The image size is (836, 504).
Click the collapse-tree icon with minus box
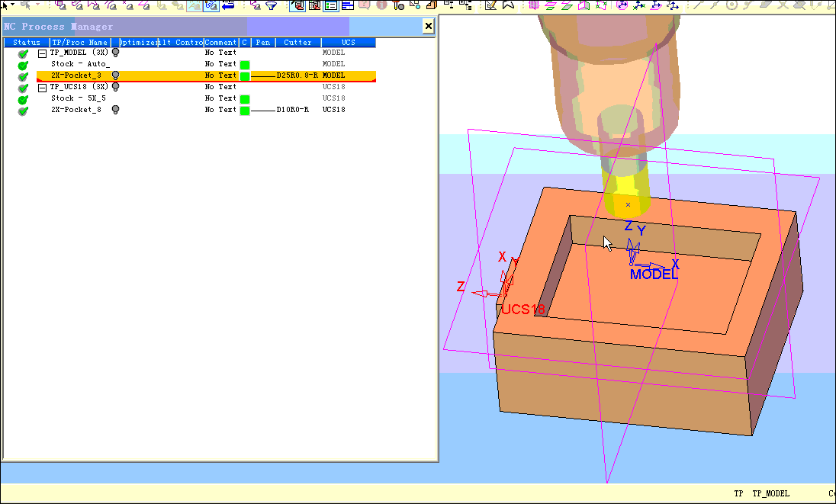click(449, 5)
